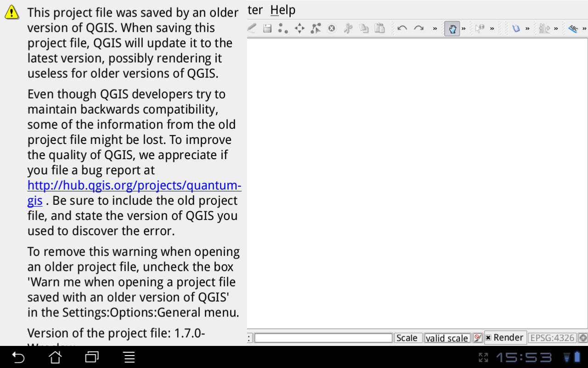Screen dimensions: 588x368
Task: Click the blue Select Features tool icon
Action: tap(516, 29)
